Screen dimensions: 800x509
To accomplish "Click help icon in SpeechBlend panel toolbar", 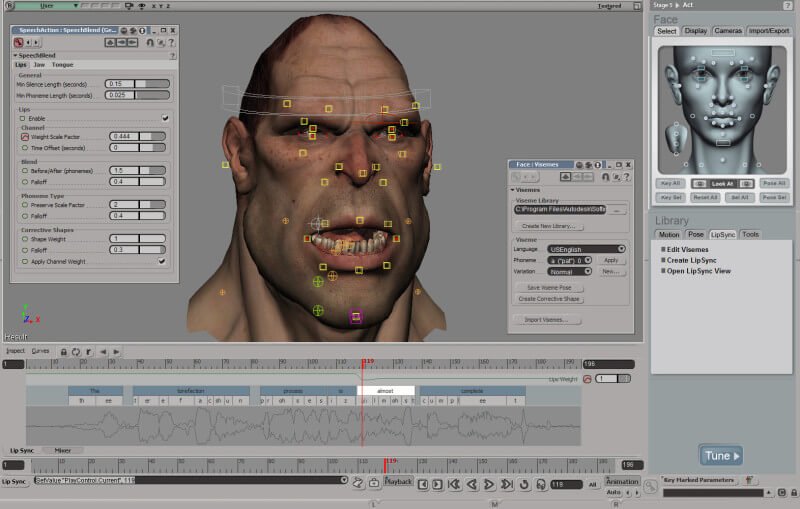I will click(x=172, y=42).
